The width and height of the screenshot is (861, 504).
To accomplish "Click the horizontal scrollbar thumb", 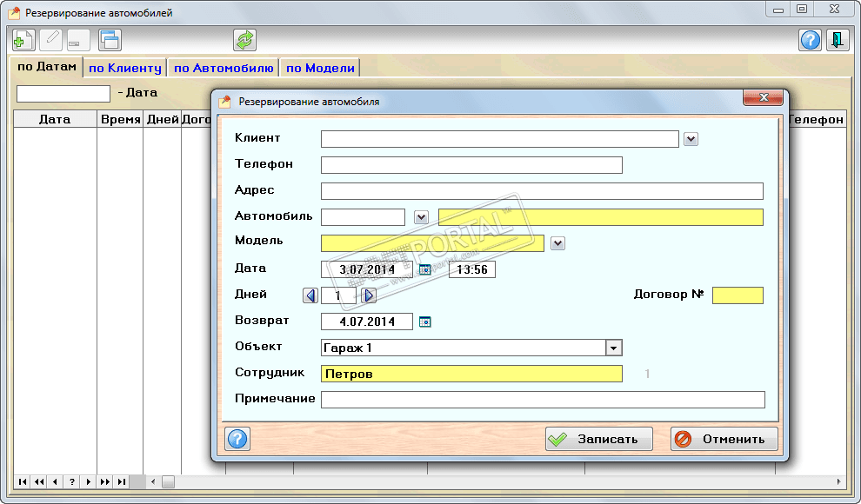I will [168, 481].
